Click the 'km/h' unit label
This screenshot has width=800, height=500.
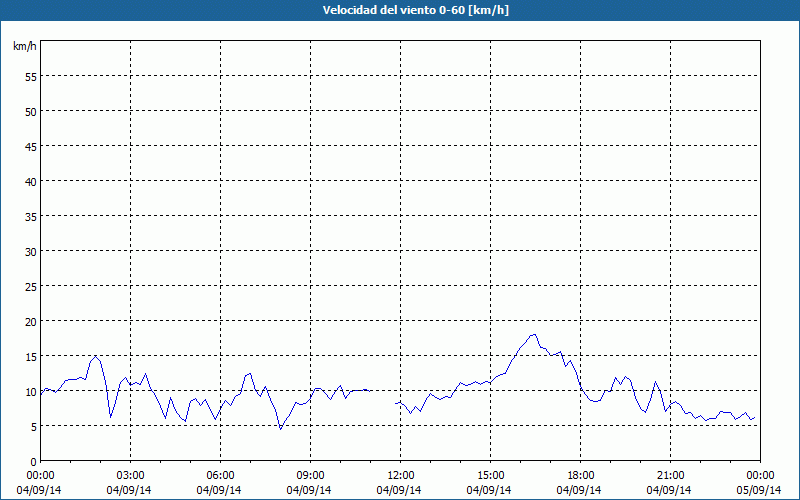tap(24, 46)
